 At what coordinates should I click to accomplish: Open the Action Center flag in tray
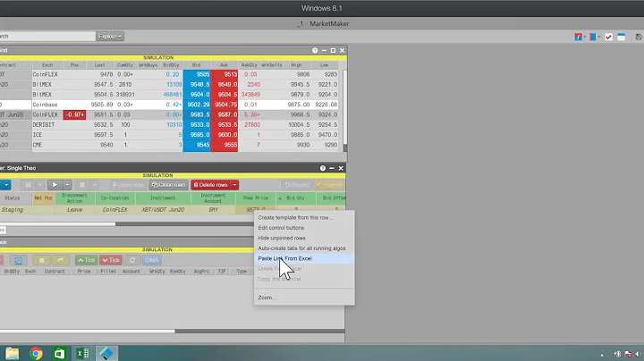[x=628, y=354]
